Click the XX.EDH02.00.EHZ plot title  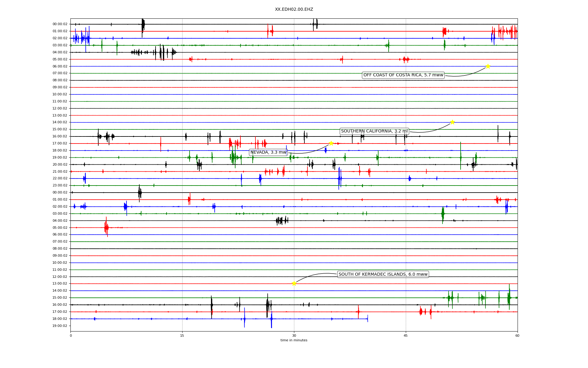click(x=294, y=10)
